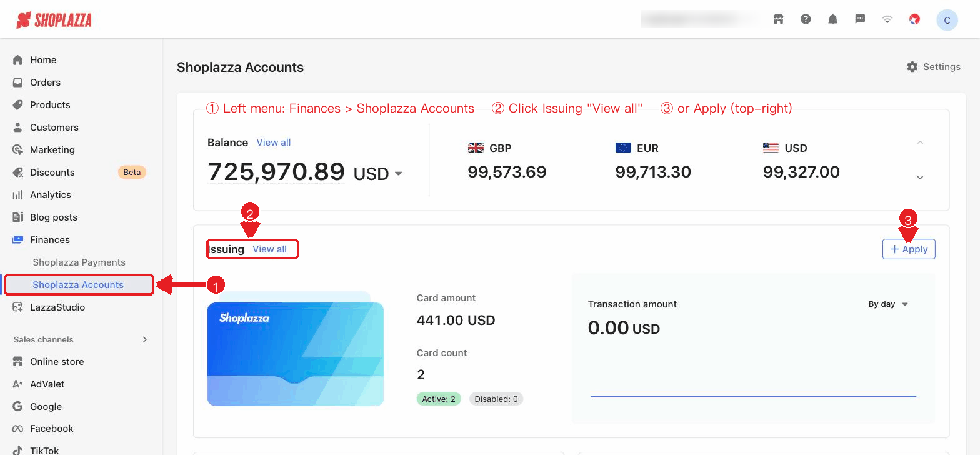
Task: Open the chat messages icon
Action: click(x=860, y=19)
